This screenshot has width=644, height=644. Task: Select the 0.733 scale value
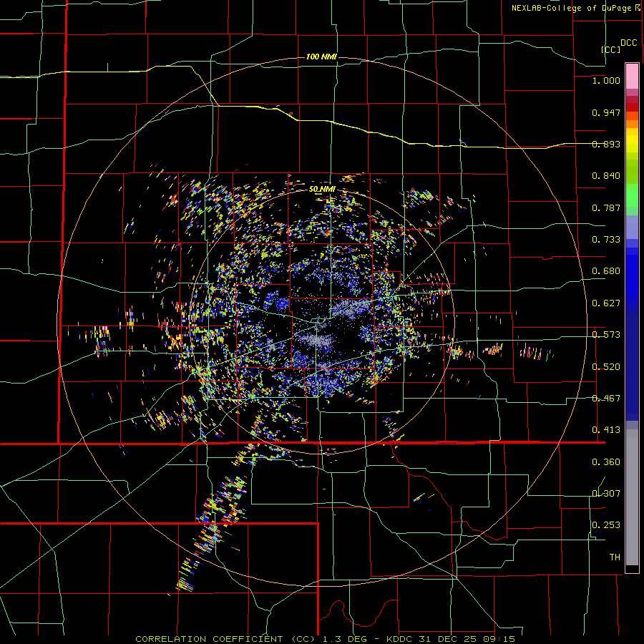tap(606, 240)
